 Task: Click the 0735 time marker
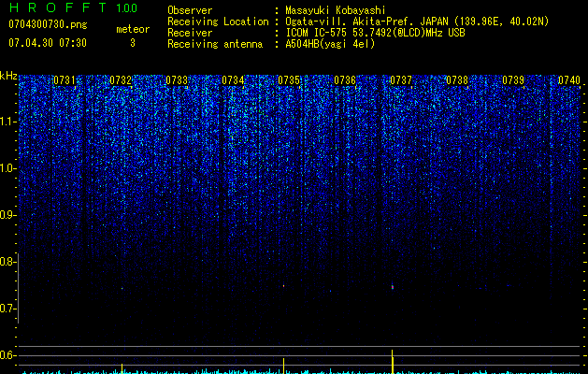(289, 80)
